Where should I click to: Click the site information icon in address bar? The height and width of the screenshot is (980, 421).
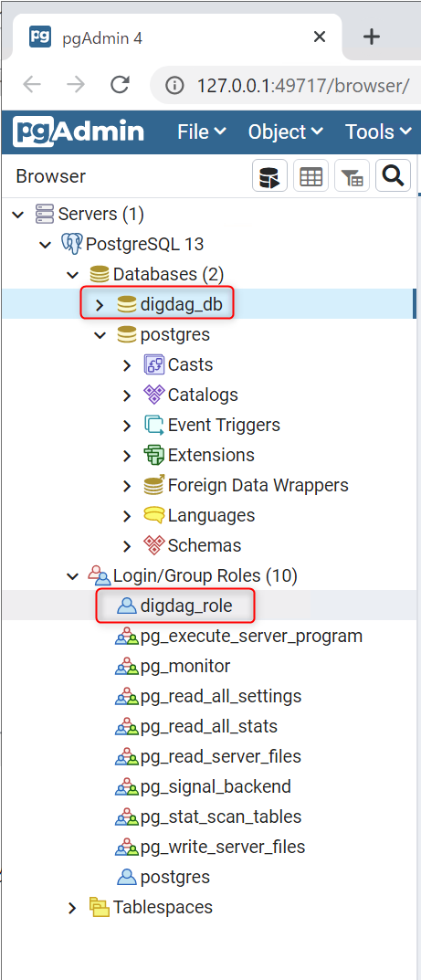[x=174, y=86]
